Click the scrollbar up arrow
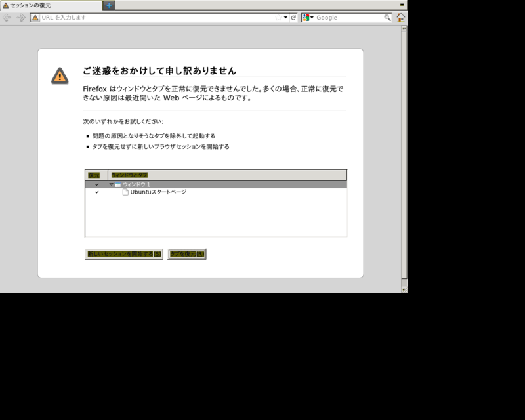The height and width of the screenshot is (420, 525). point(404,28)
